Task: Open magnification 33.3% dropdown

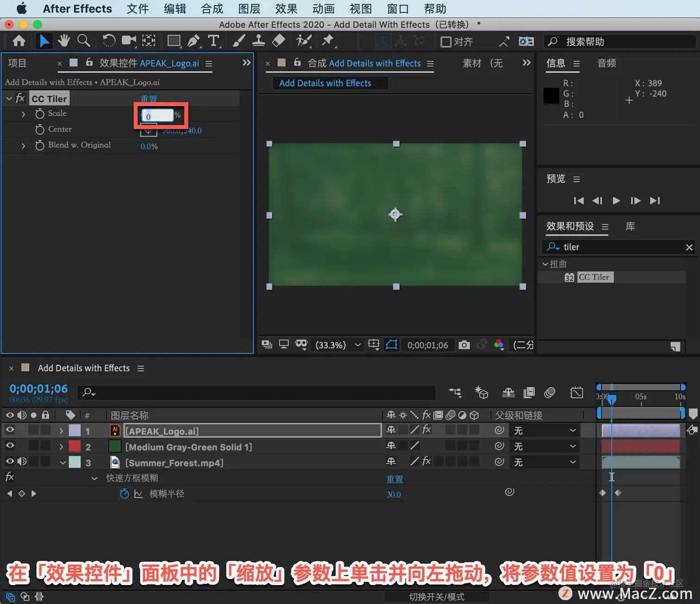Action: click(x=337, y=345)
